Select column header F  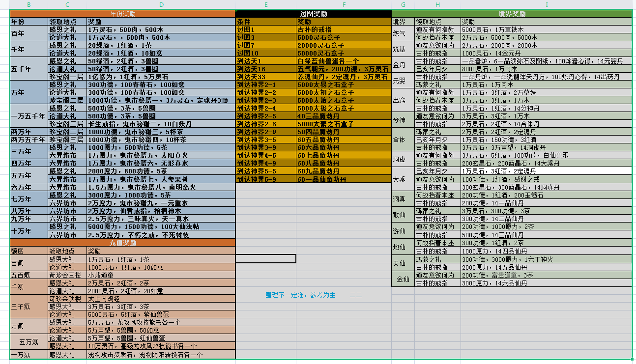click(x=344, y=4)
